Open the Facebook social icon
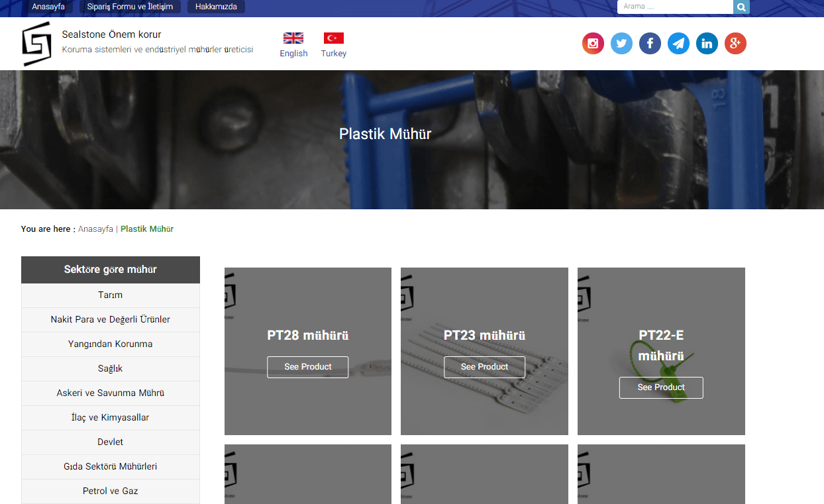 (650, 44)
